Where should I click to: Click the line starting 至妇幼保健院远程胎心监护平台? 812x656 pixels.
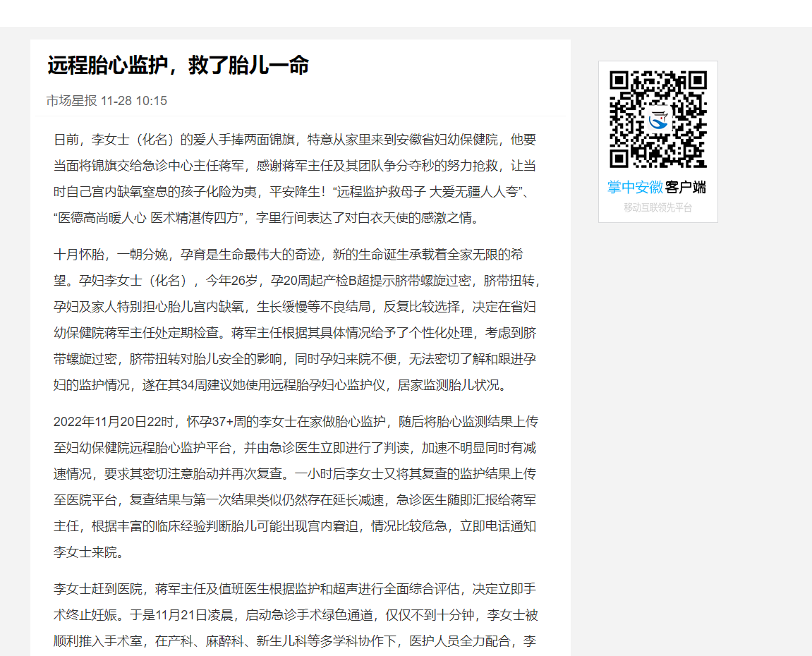295,447
